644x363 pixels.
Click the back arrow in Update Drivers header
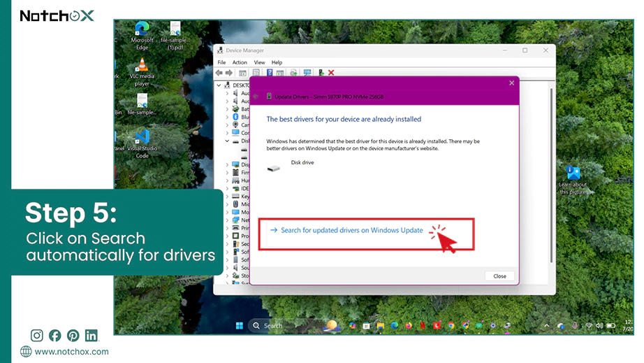[x=256, y=97]
